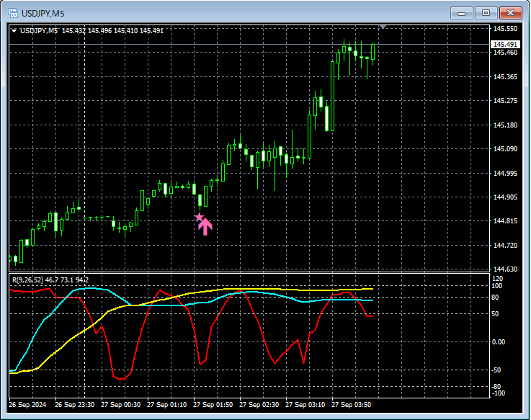Click the 144.905 price scale label
Viewport: 531px width, 420px height.
click(x=505, y=197)
